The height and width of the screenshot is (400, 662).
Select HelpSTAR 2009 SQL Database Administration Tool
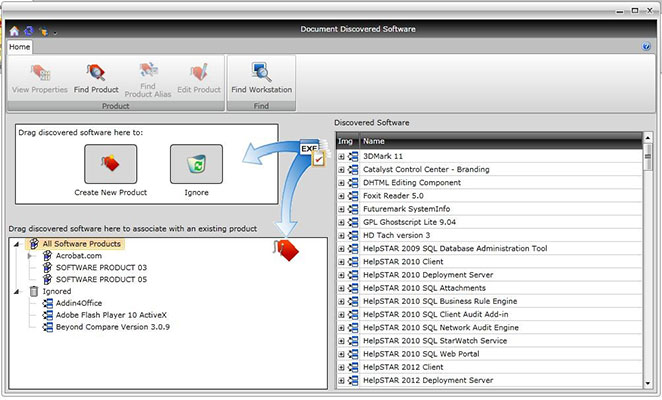(x=455, y=248)
